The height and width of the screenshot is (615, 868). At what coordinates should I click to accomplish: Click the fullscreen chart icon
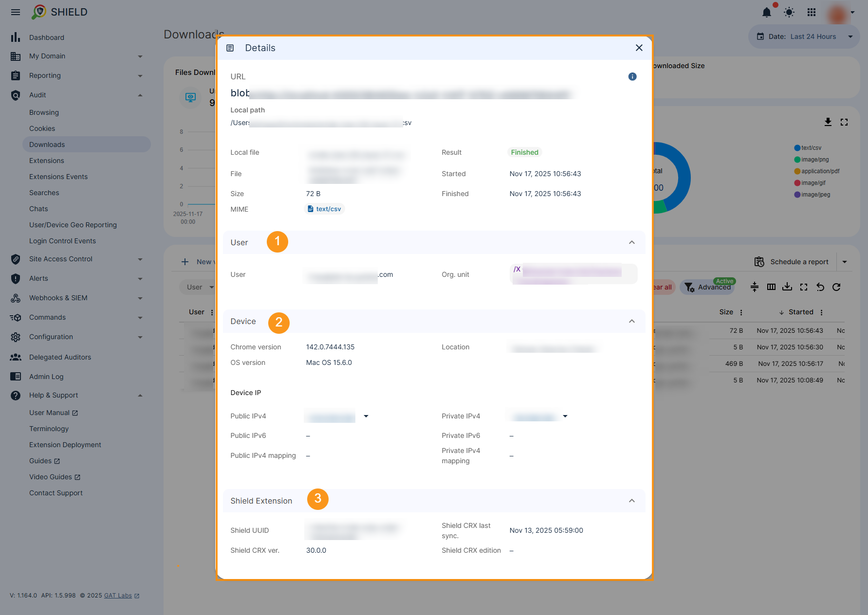point(844,122)
